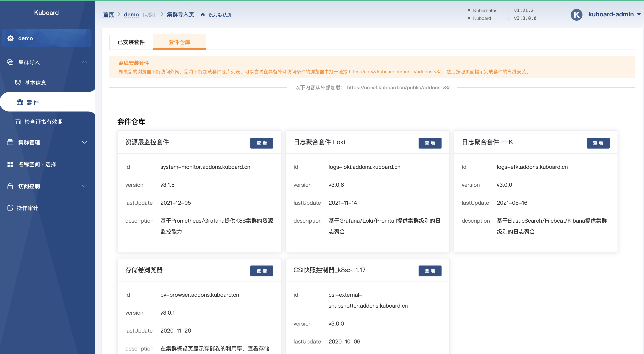Click the 套件仓库 section heading

pos(131,121)
